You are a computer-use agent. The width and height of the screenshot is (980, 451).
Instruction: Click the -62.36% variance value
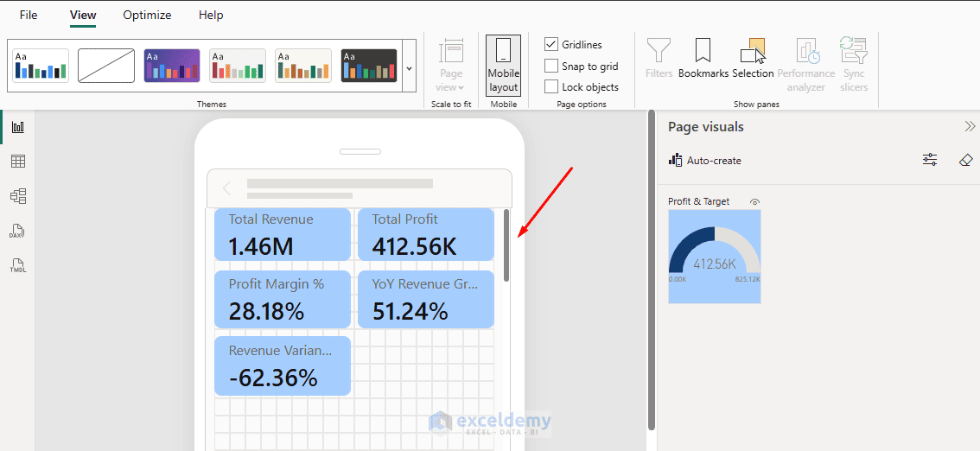(x=273, y=378)
